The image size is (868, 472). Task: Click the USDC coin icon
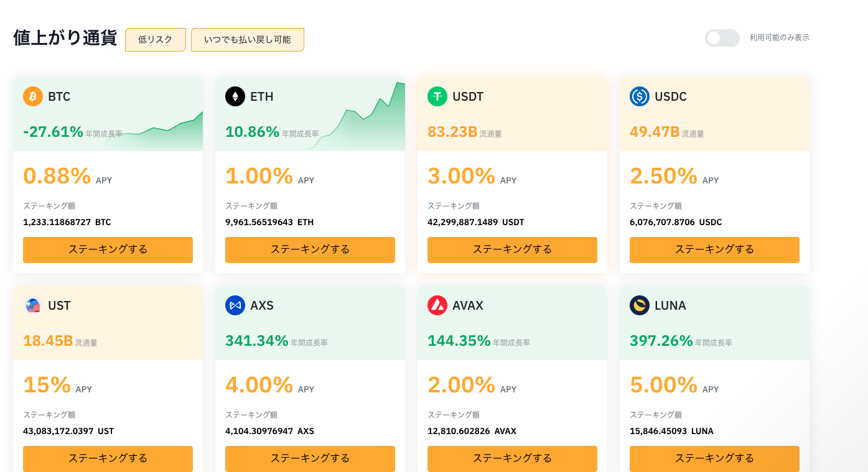pyautogui.click(x=640, y=96)
